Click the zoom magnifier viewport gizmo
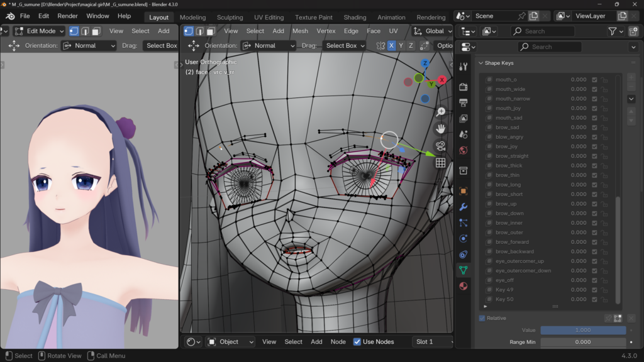This screenshot has height=362, width=644. pyautogui.click(x=441, y=111)
